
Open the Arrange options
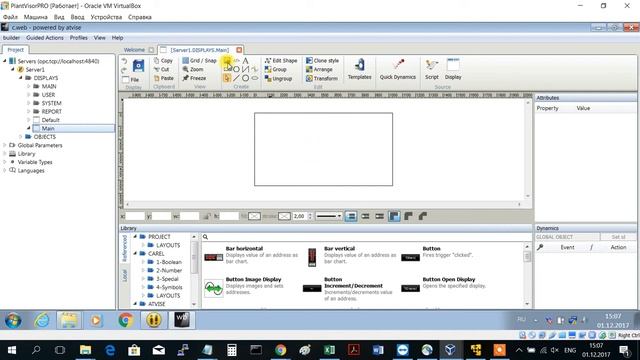tap(319, 69)
